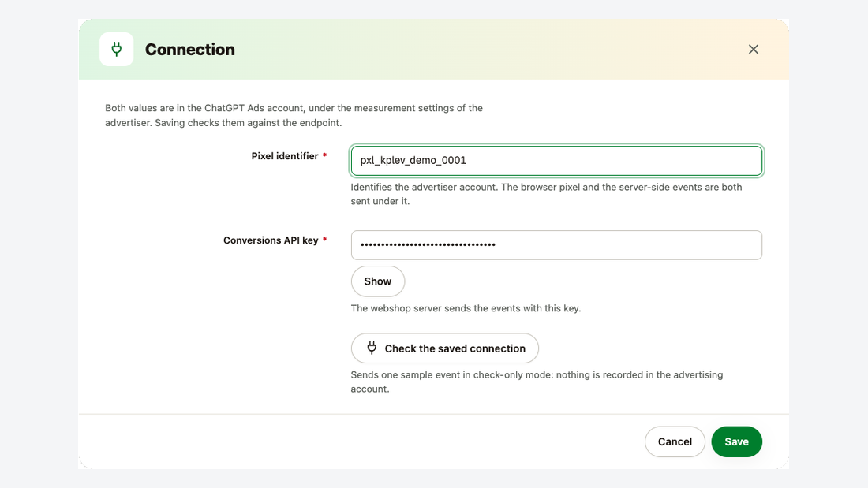Close the Connection dialog with the X

(754, 49)
